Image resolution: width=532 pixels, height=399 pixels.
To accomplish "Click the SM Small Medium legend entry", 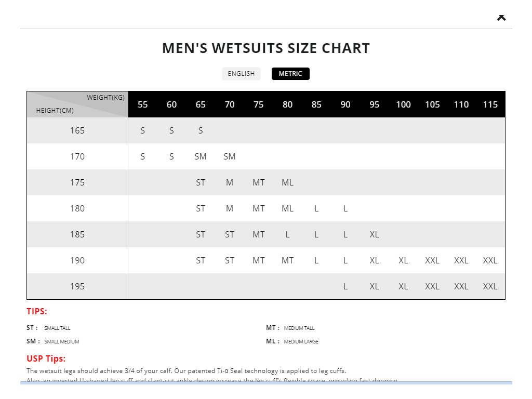I will (52, 341).
